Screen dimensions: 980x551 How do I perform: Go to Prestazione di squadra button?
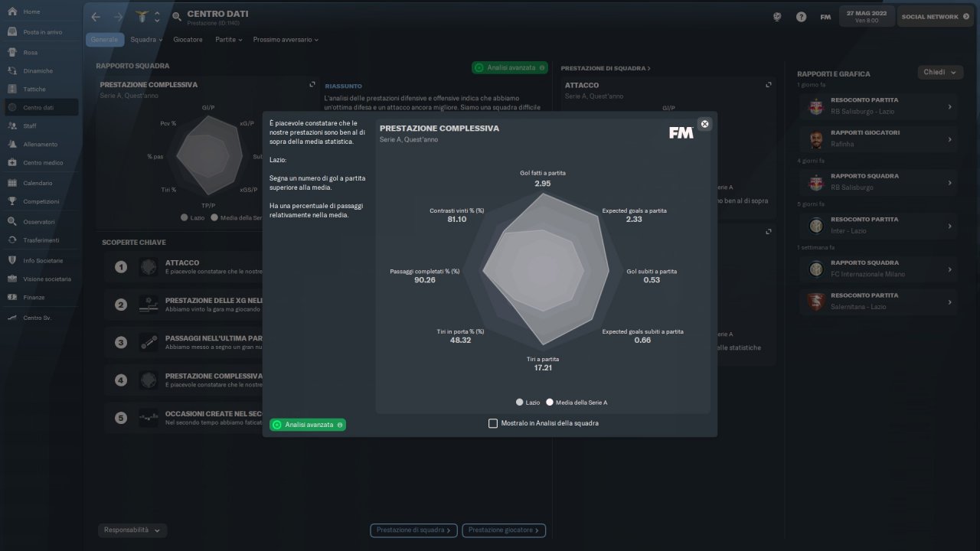414,530
